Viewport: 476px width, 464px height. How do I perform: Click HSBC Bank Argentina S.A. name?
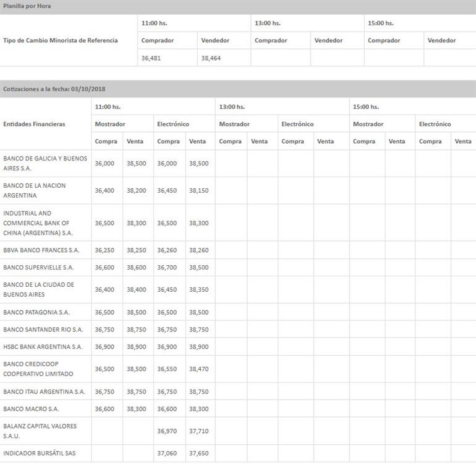(x=43, y=347)
